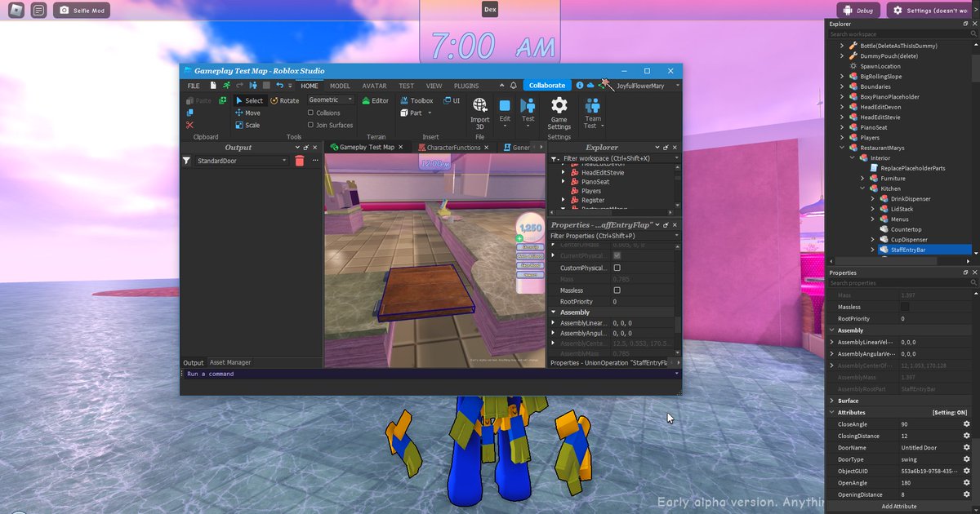
Task: Click the UI insert button
Action: click(452, 101)
